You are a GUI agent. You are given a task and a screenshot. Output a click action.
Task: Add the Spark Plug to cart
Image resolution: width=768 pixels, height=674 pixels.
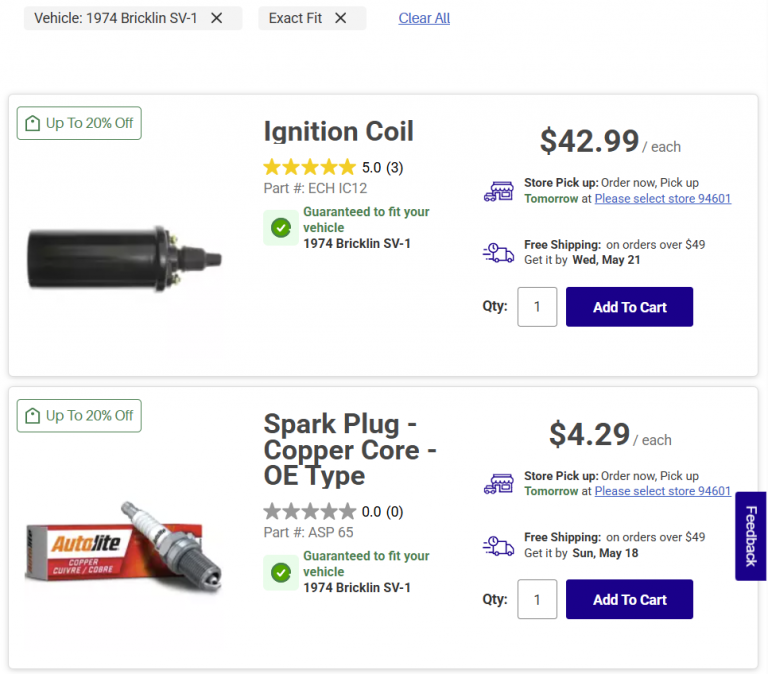click(629, 599)
